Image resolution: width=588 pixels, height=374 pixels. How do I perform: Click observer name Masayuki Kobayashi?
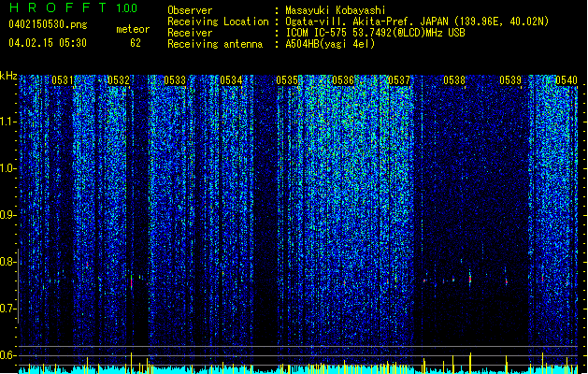pyautogui.click(x=336, y=10)
